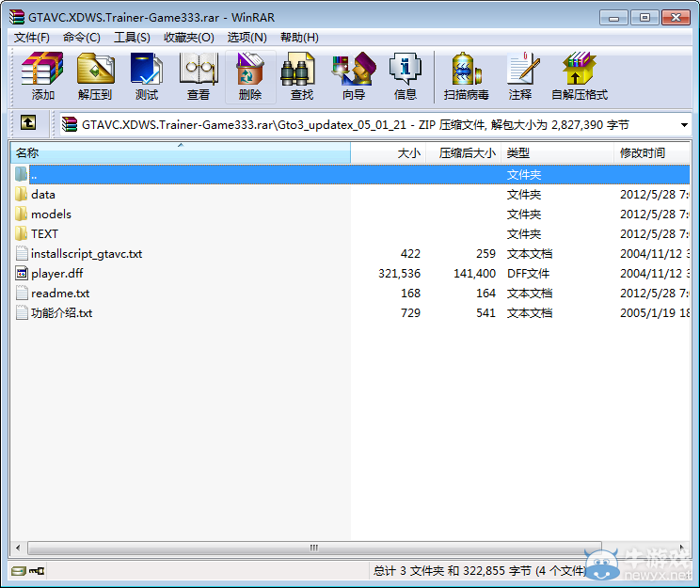The height and width of the screenshot is (588, 700).
Task: Click the TEXT folder name
Action: [x=44, y=234]
